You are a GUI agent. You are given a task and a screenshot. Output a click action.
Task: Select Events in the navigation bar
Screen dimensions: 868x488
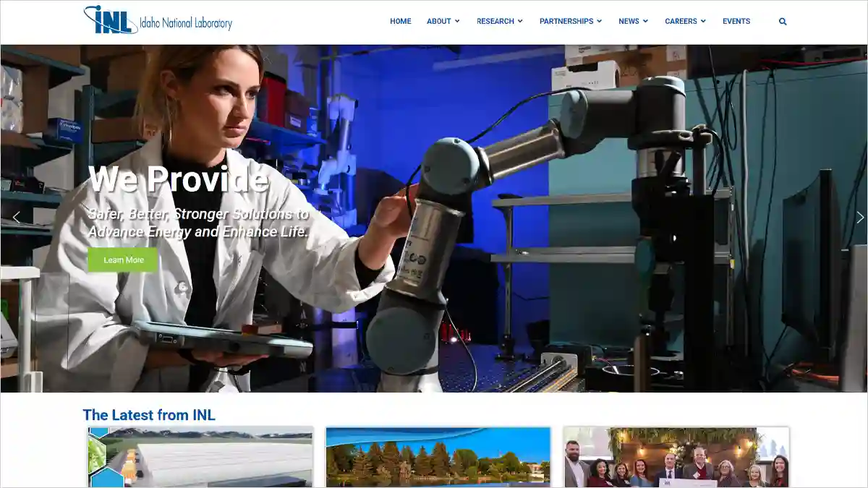click(736, 22)
